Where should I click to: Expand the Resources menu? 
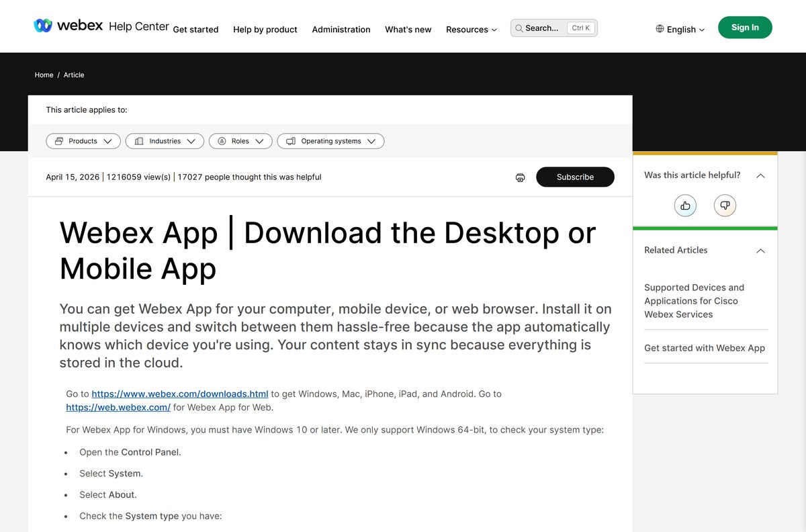coord(472,30)
